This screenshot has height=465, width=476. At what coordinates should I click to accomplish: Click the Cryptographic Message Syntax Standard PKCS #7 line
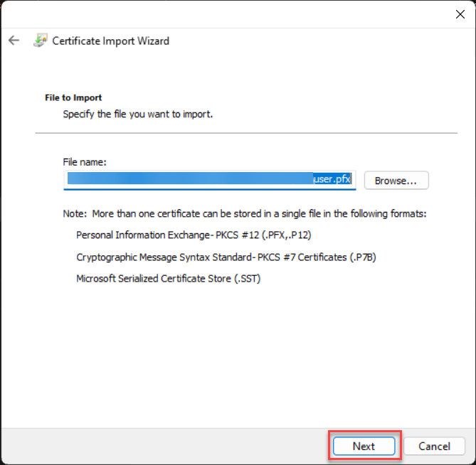[x=226, y=257]
